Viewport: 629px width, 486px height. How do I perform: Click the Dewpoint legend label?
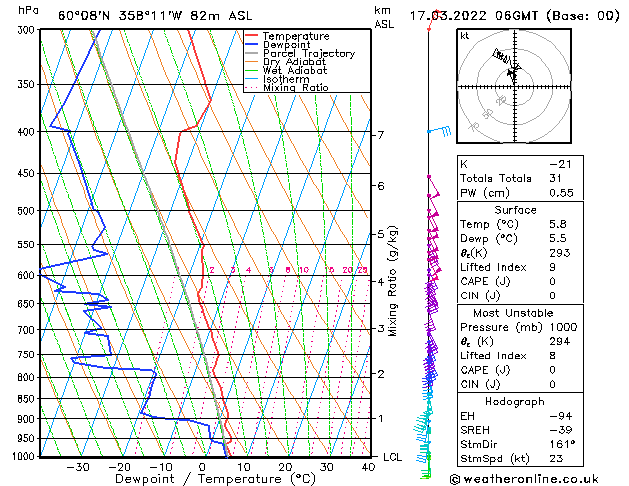[x=286, y=45]
